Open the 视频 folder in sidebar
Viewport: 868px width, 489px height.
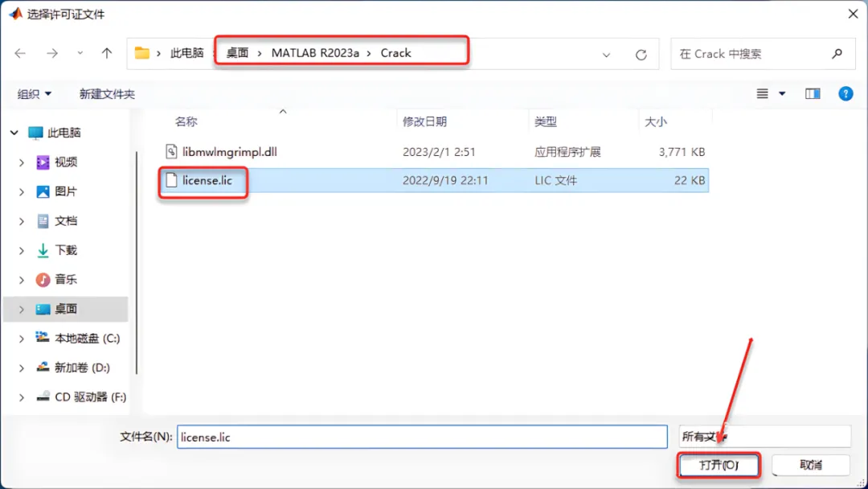(66, 162)
